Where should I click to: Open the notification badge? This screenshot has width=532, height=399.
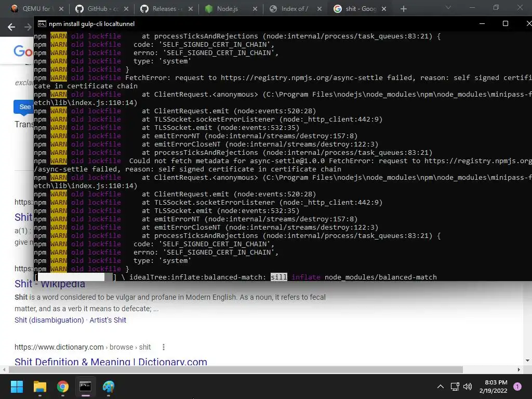(x=517, y=387)
